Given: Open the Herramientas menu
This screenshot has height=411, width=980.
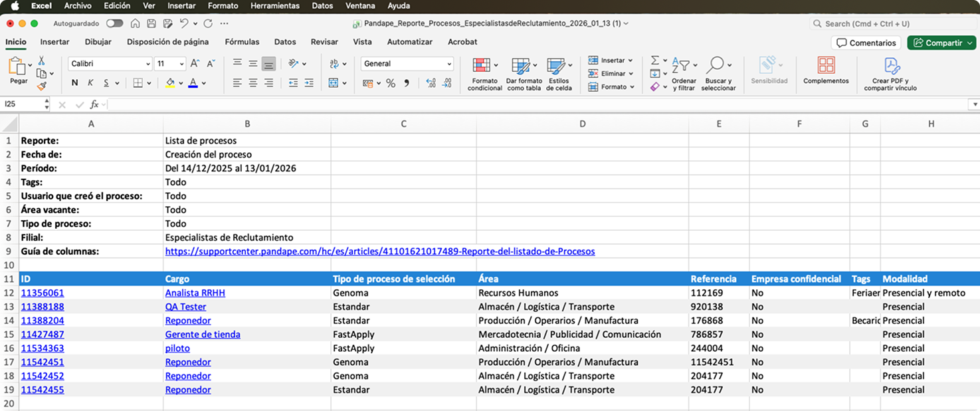Looking at the screenshot, I should coord(275,5).
